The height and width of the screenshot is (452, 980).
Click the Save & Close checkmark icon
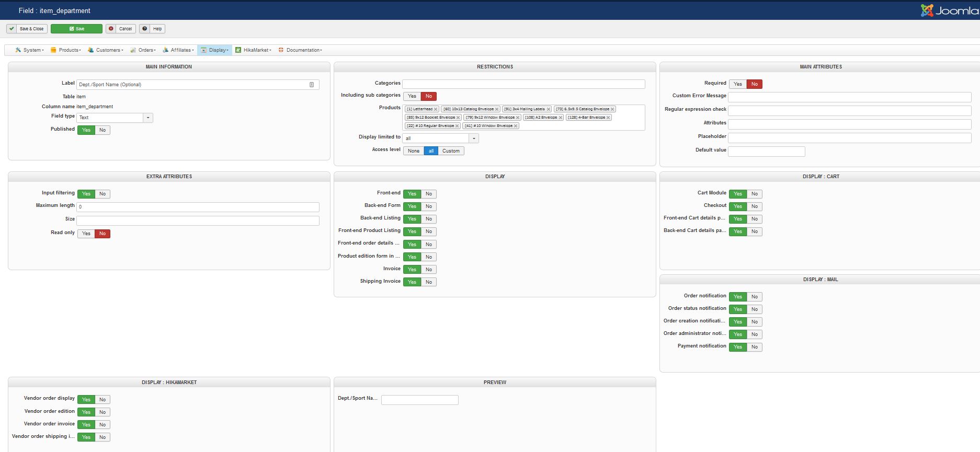[12, 29]
